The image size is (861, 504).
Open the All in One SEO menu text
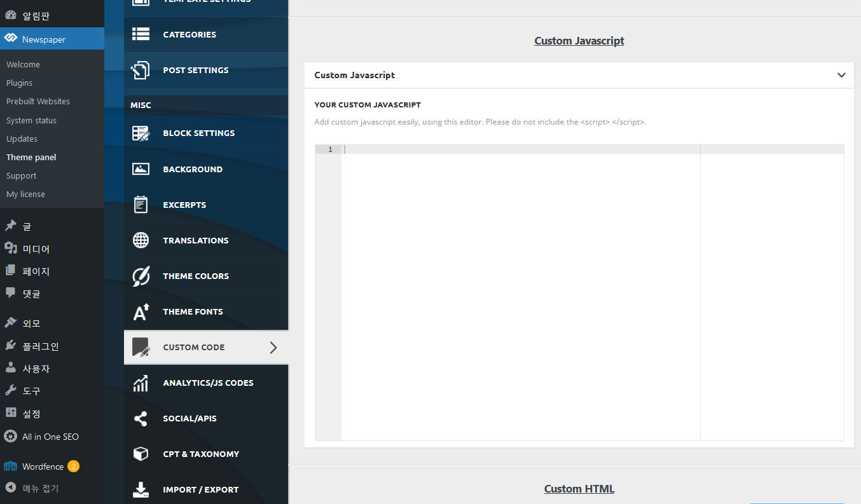pyautogui.click(x=50, y=437)
